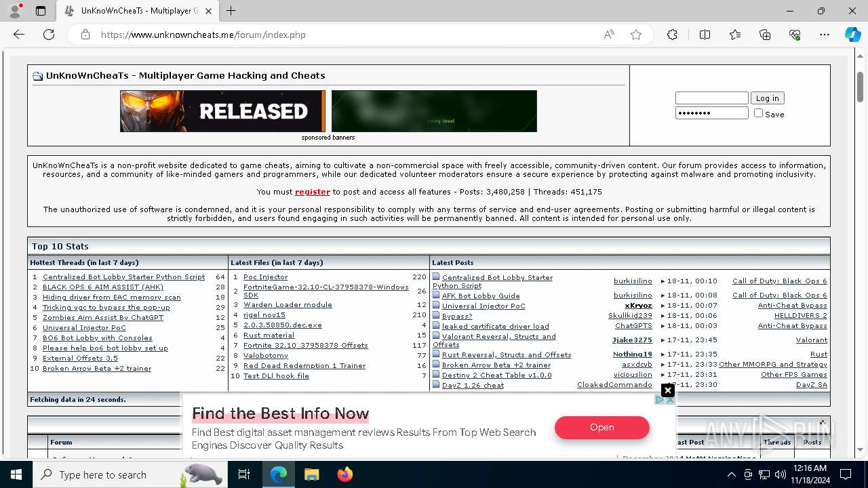Click the Log in button
Screen dimensions: 868x488
(x=767, y=98)
